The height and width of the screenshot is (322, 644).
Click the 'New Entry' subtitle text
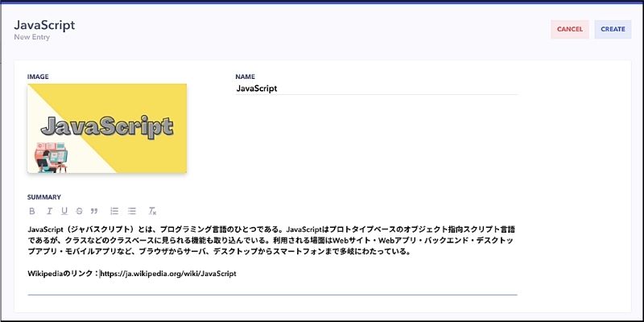pos(31,37)
